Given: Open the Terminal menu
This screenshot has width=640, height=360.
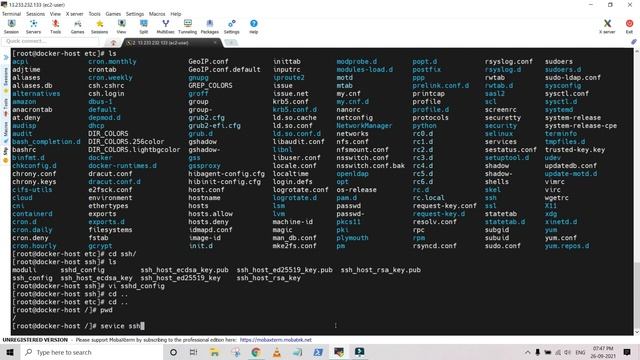Looking at the screenshot, I should pyautogui.click(x=11, y=14).
